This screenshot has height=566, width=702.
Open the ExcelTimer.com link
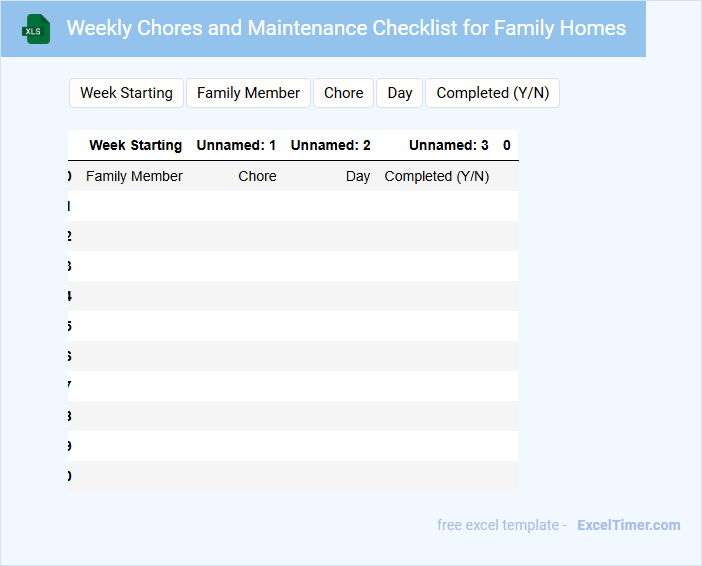click(628, 525)
